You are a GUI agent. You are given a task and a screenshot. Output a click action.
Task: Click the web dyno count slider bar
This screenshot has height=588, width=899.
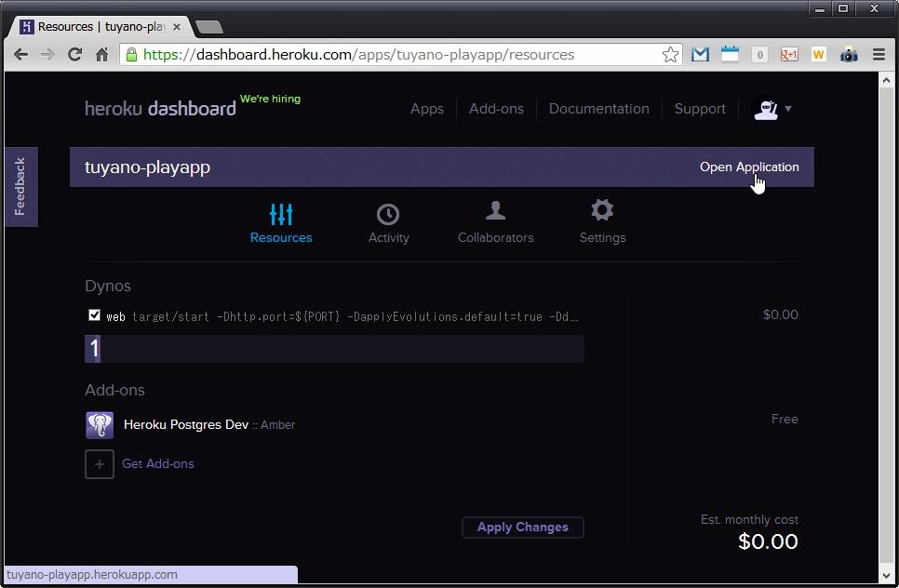[x=335, y=349]
